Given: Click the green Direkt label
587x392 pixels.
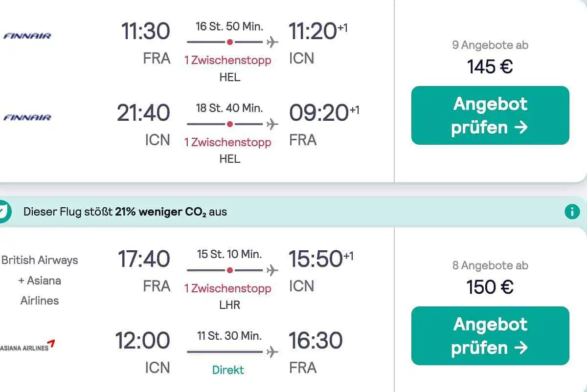Looking at the screenshot, I should click(x=228, y=370).
